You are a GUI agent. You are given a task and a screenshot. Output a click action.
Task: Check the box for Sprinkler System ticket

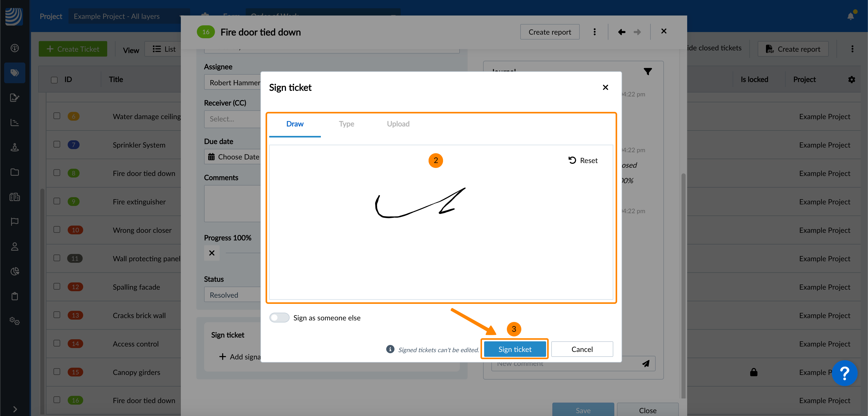57,145
